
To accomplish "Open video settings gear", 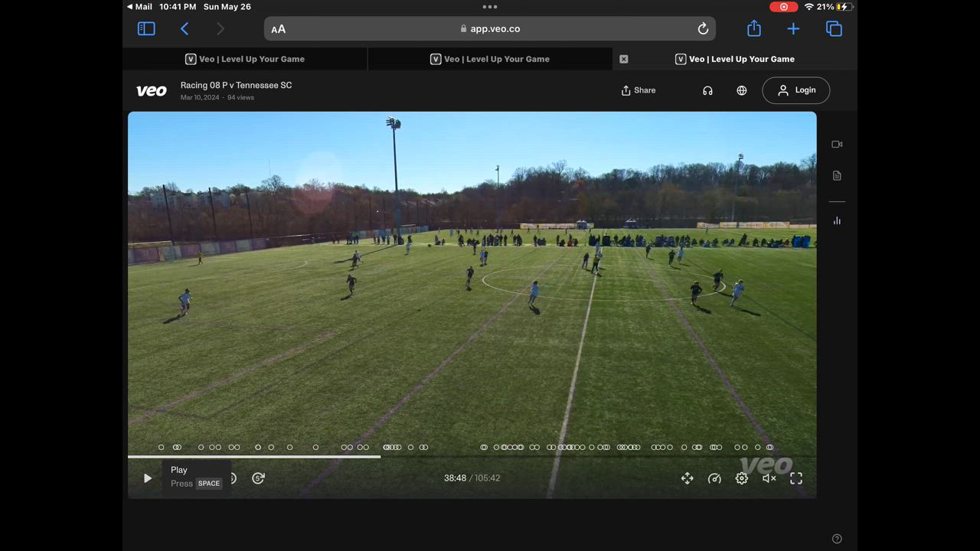I will point(741,478).
